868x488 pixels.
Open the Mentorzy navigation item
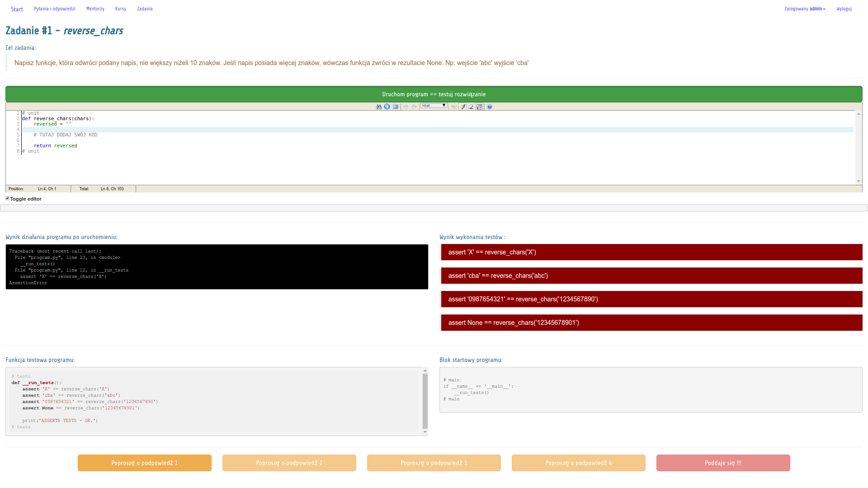pyautogui.click(x=95, y=9)
